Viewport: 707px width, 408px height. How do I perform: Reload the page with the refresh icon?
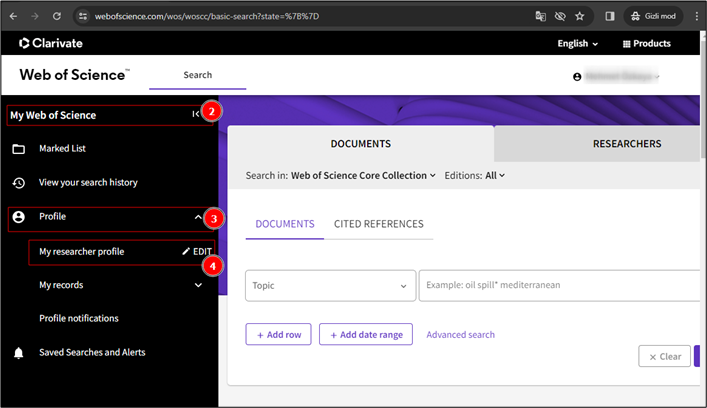pos(56,16)
